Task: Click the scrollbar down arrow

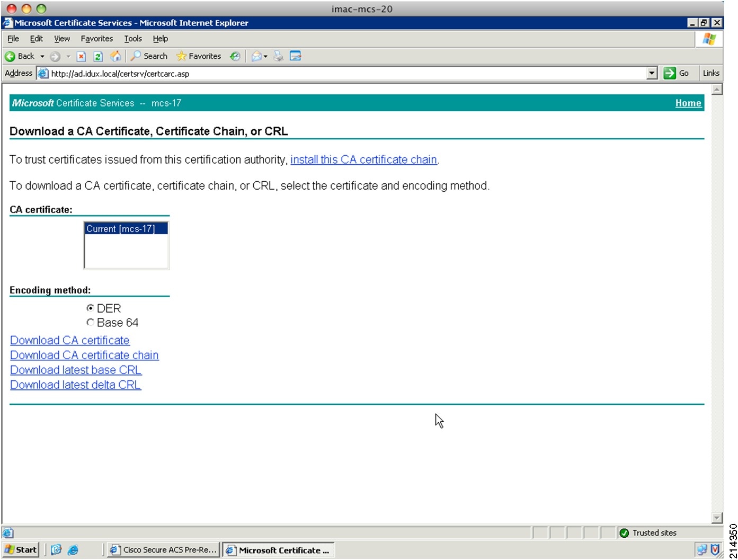Action: click(717, 518)
